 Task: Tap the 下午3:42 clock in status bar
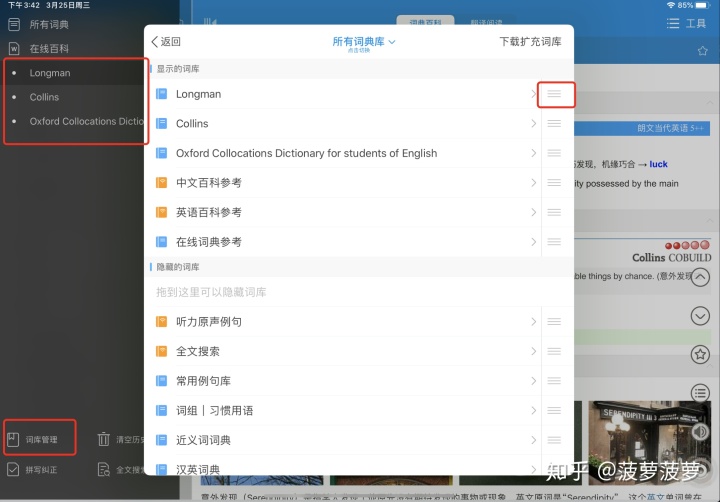tap(24, 5)
